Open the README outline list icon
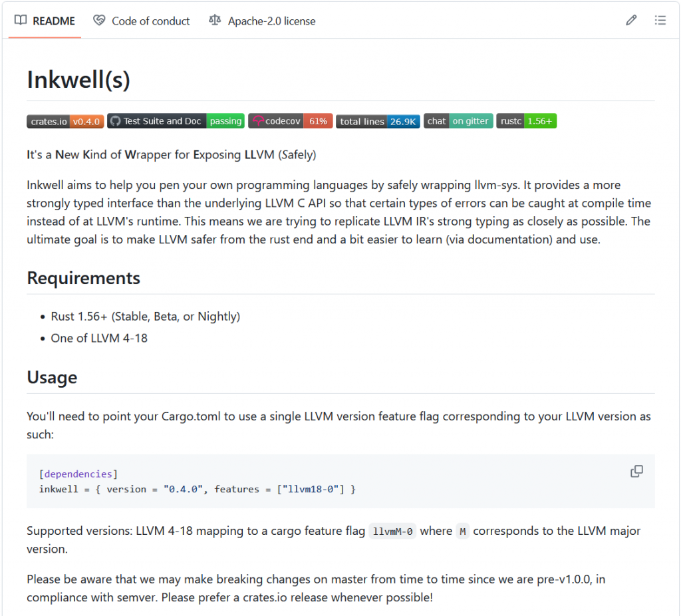681x616 pixels. pyautogui.click(x=660, y=21)
